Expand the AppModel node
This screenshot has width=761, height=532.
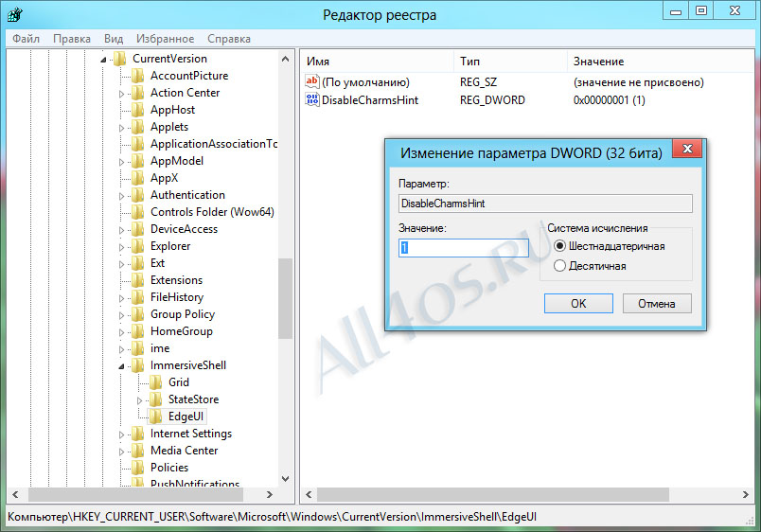pyautogui.click(x=121, y=162)
